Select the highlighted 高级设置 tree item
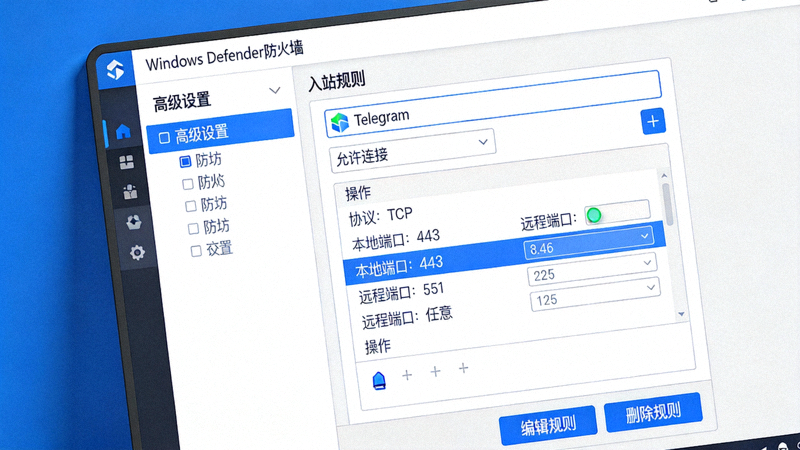Viewport: 800px width, 450px height. [x=220, y=132]
